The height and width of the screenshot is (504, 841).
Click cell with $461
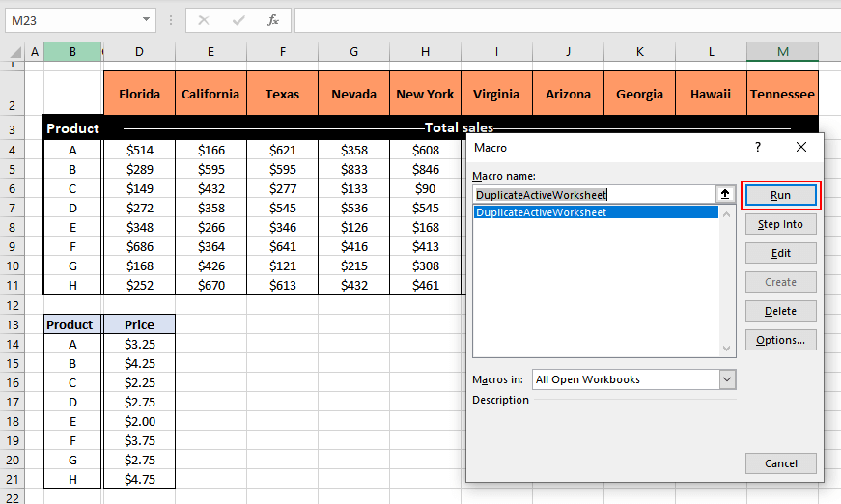[425, 285]
